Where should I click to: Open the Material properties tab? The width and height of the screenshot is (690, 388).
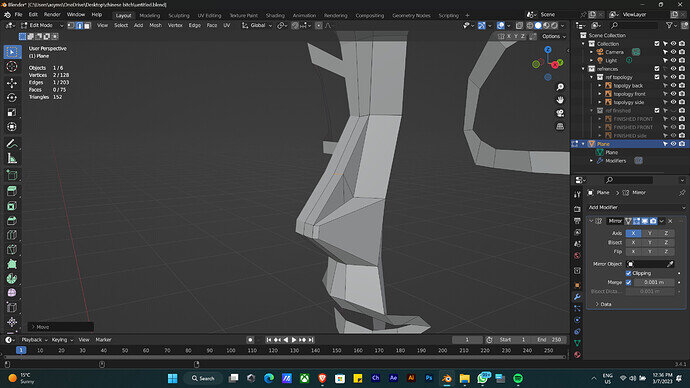[x=577, y=355]
